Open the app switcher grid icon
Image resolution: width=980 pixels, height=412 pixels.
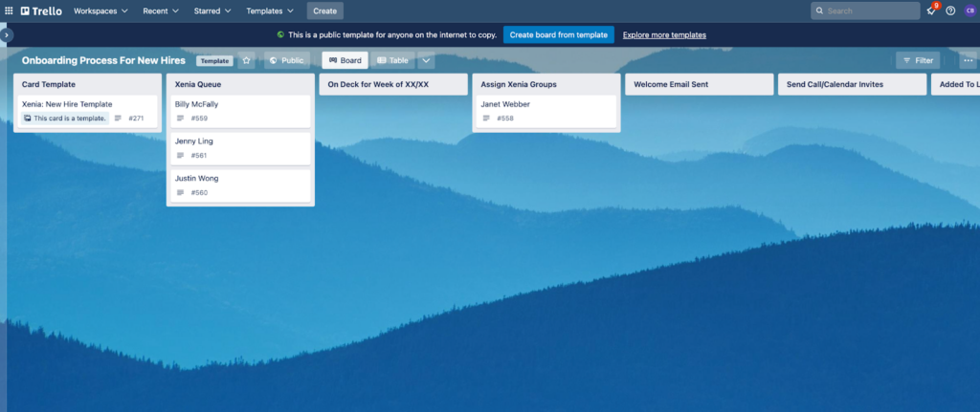[9, 11]
